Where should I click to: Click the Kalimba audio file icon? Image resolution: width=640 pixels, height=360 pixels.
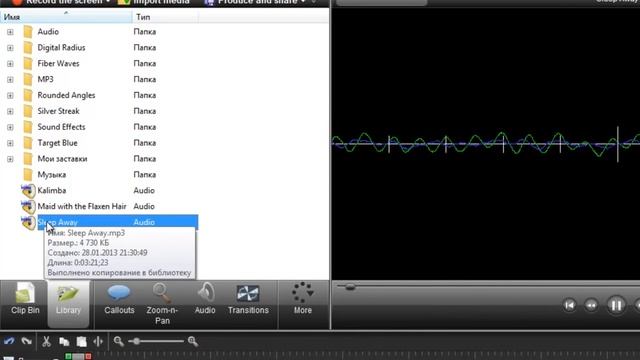(28, 191)
